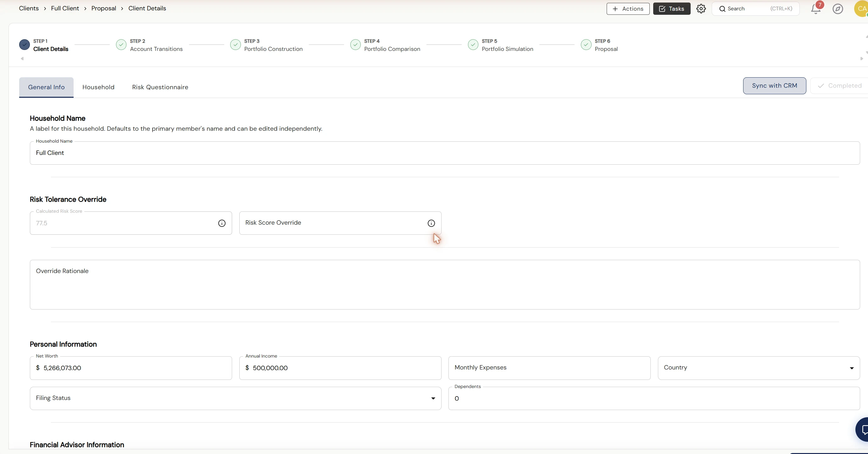Click Step 3 Portfolio Construction checkmark
Image resolution: width=868 pixels, height=454 pixels.
(235, 45)
